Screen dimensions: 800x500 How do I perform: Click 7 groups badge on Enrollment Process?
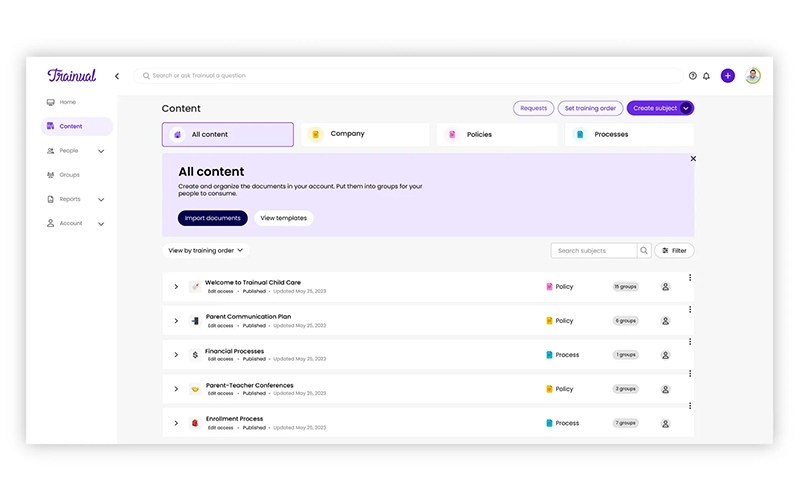click(x=626, y=423)
